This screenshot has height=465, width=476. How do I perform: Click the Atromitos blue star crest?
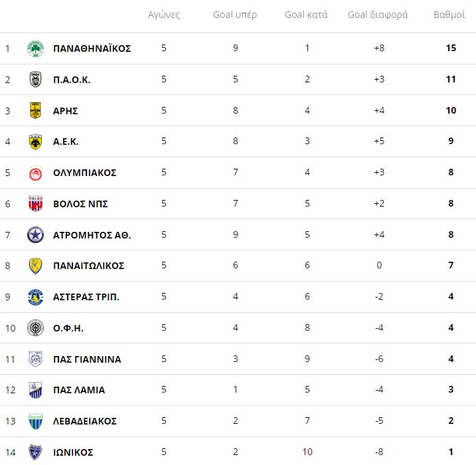[35, 234]
